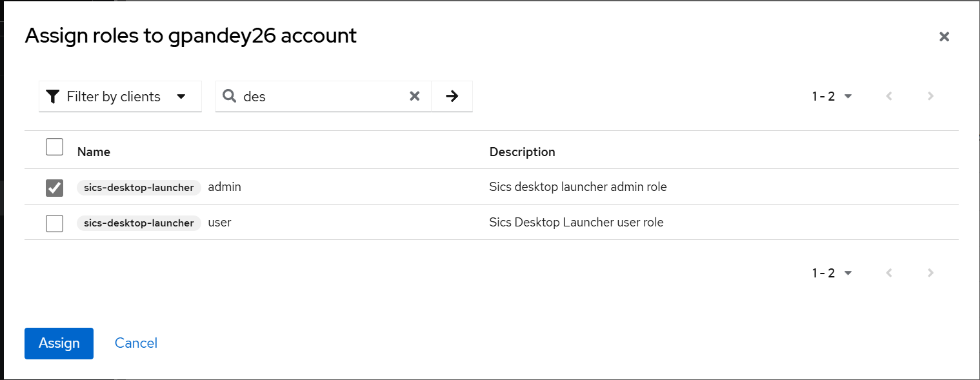The width and height of the screenshot is (980, 380).
Task: Go to previous page in bottom pagination
Action: pyautogui.click(x=889, y=273)
